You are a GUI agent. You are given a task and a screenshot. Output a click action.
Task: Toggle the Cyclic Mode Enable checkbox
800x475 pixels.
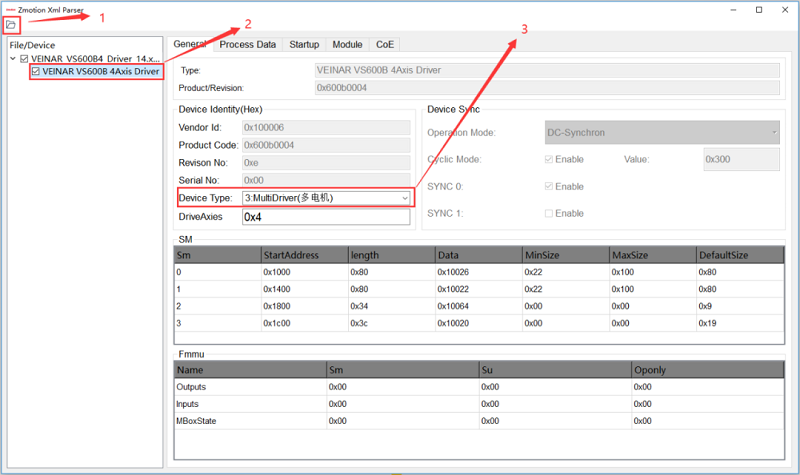coord(548,159)
